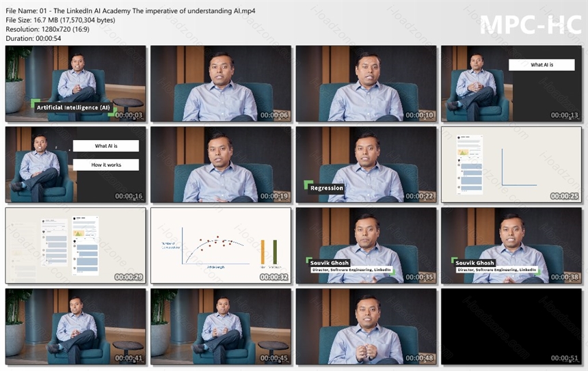
Task: Select the thumbnail at 00:00:35
Action: tap(366, 245)
